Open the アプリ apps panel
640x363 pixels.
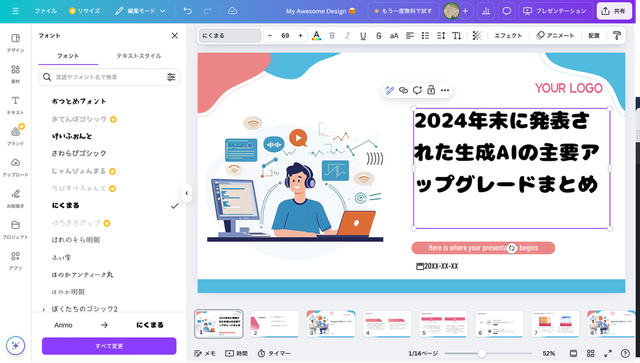click(16, 261)
